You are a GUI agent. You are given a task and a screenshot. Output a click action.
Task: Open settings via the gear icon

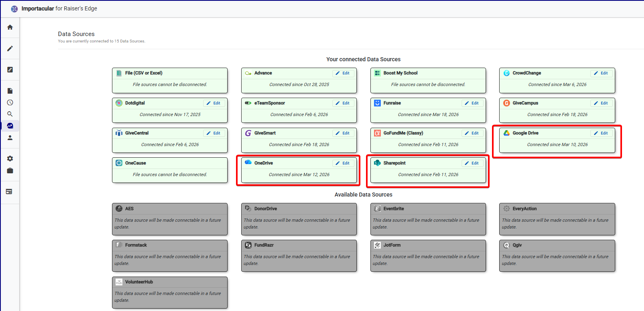pos(10,159)
